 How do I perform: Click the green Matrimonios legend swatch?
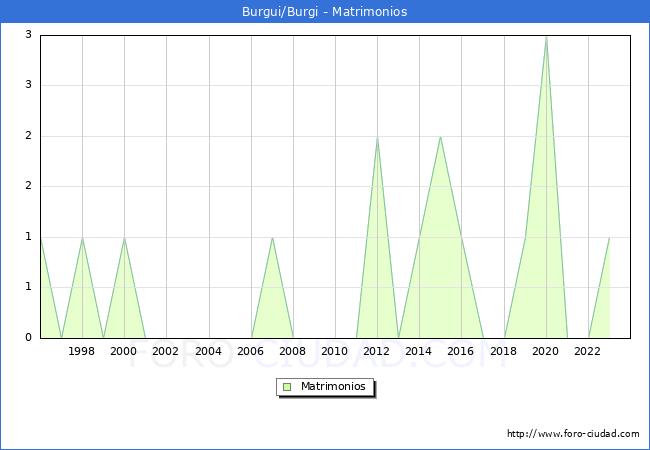pyautogui.click(x=287, y=387)
